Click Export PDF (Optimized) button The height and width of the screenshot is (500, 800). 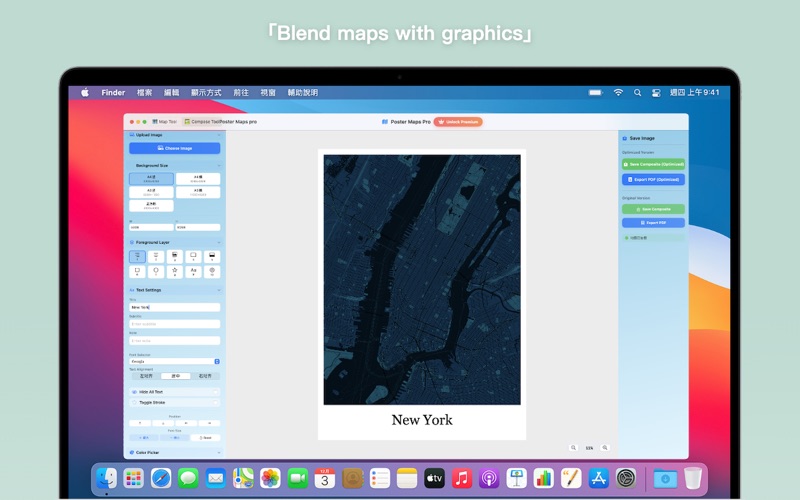point(653,180)
